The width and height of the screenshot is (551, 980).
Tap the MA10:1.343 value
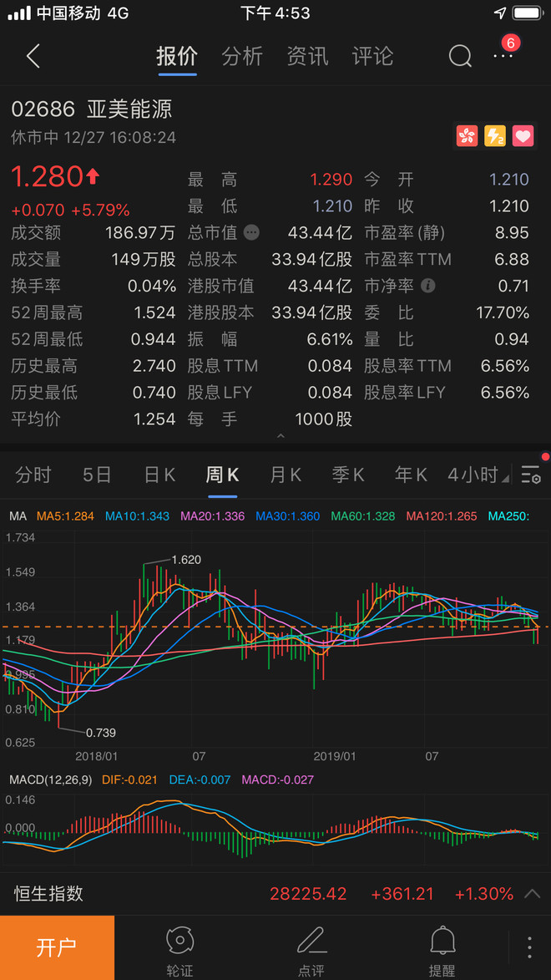[137, 516]
